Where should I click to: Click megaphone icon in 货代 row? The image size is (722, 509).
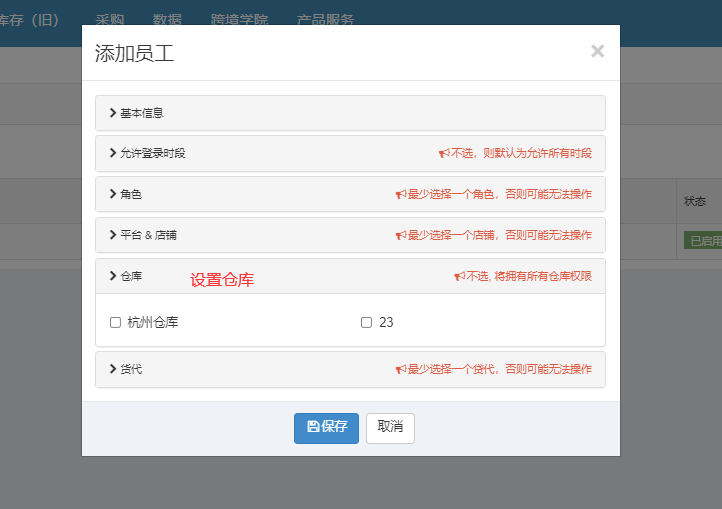400,370
